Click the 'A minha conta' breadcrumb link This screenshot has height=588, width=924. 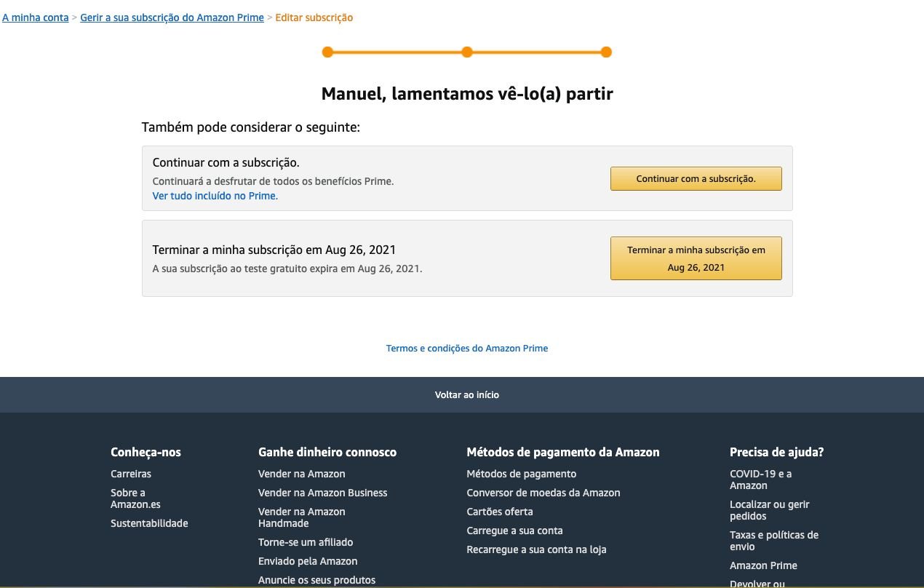point(36,17)
